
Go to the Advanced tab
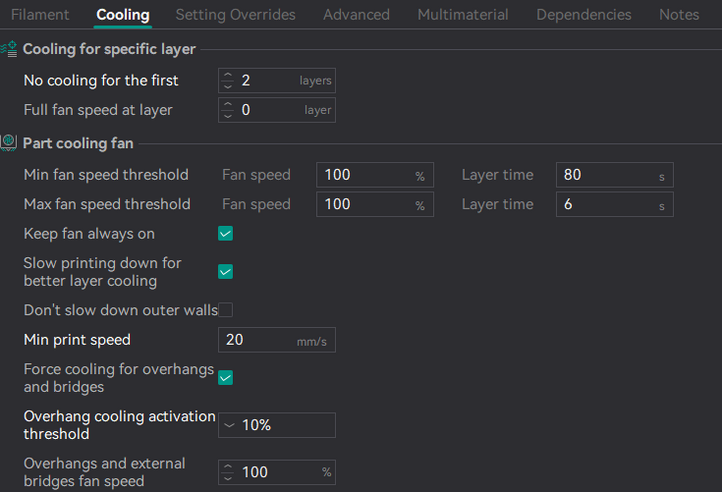(356, 15)
